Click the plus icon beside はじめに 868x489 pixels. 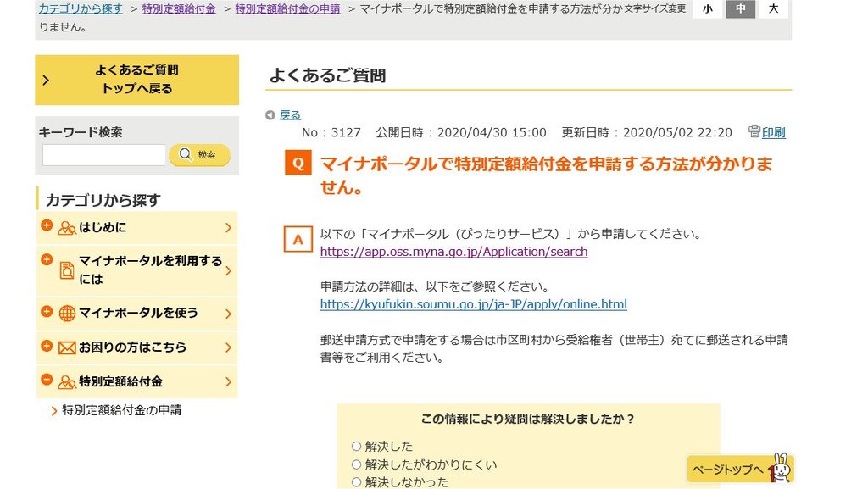coord(47,225)
